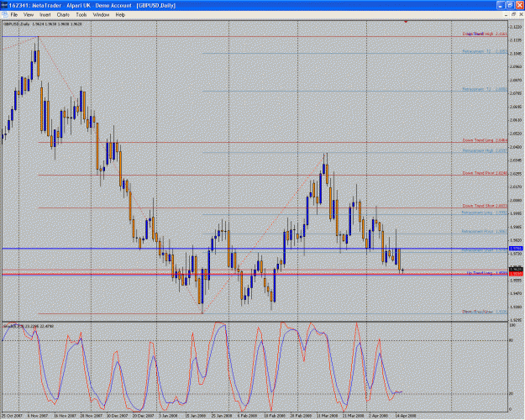Viewport: 525px width, 420px height.
Task: Restore the inner chart window
Action: point(513,15)
